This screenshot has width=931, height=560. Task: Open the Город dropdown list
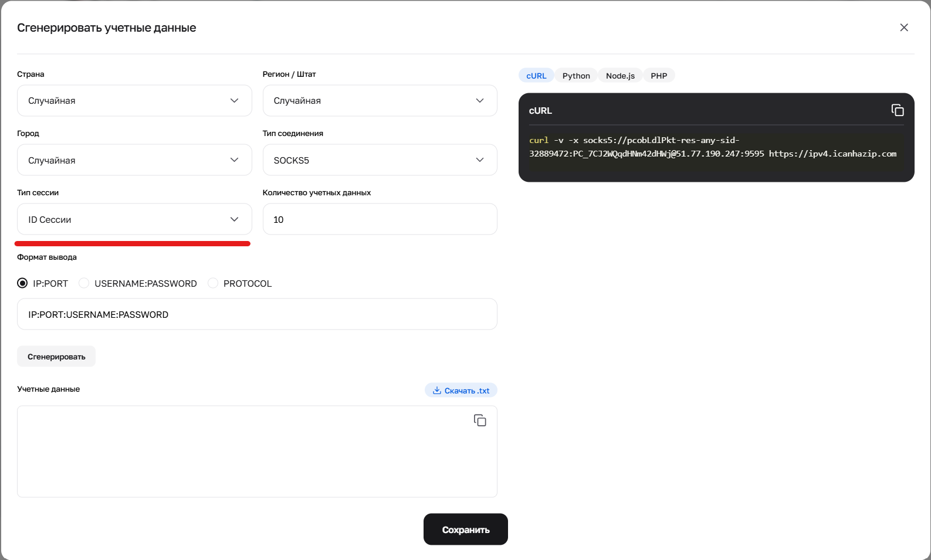coord(134,160)
